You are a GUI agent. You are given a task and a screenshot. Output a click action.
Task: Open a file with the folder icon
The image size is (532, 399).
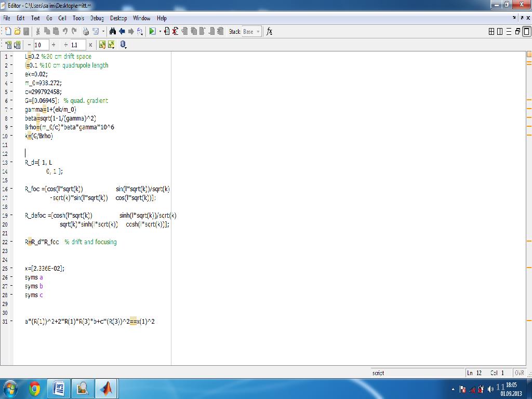click(17, 32)
